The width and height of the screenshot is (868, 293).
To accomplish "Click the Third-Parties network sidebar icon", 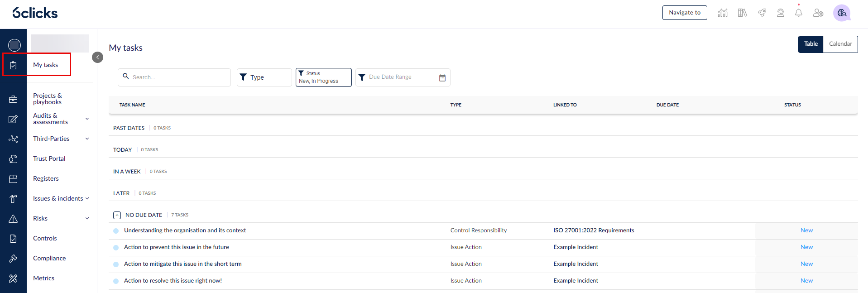I will coord(13,139).
